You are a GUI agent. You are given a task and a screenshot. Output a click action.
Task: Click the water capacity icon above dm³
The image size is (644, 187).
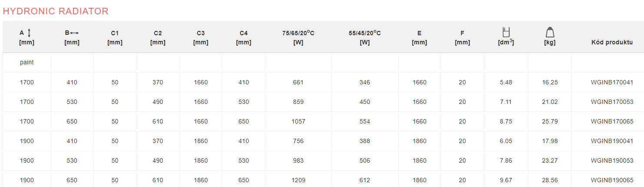tap(506, 32)
